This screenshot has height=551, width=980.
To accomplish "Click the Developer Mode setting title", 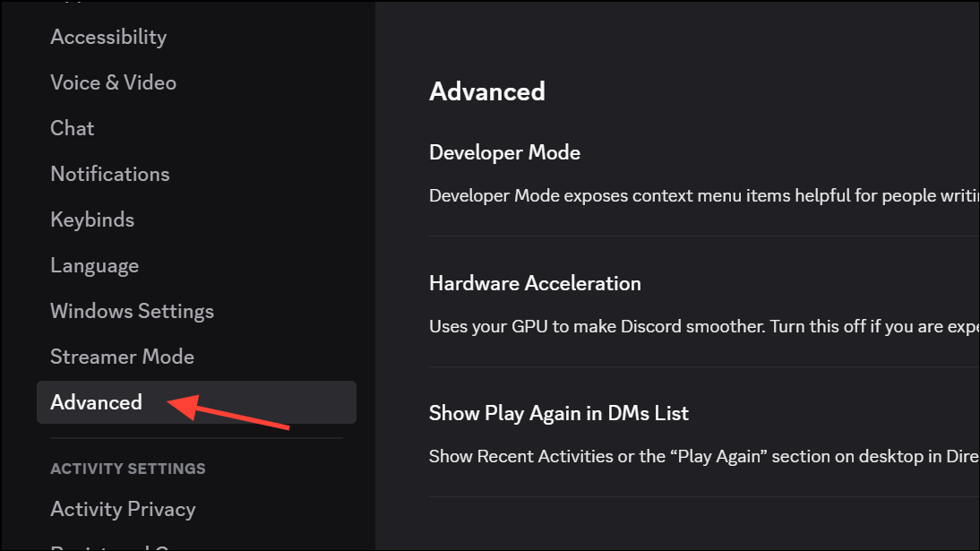I will [504, 152].
